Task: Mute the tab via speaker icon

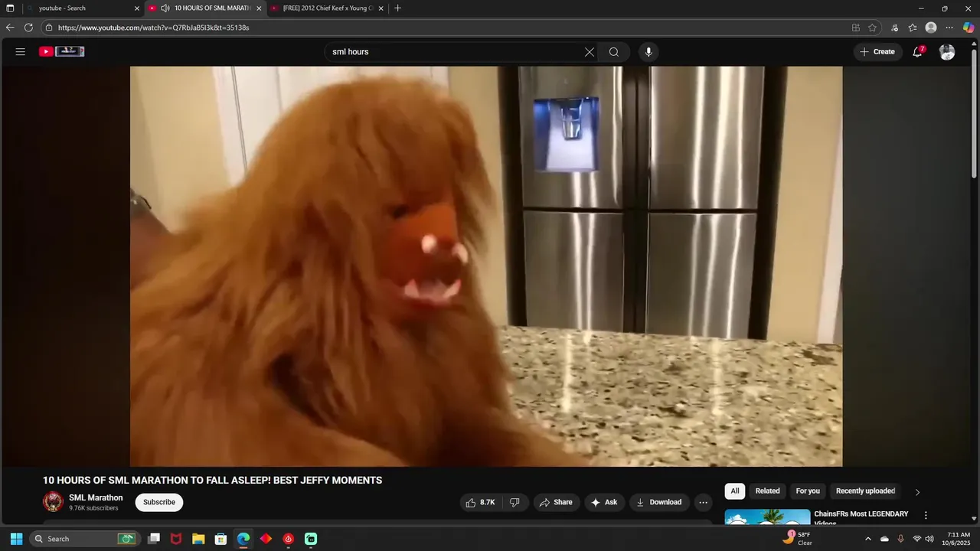Action: click(165, 8)
